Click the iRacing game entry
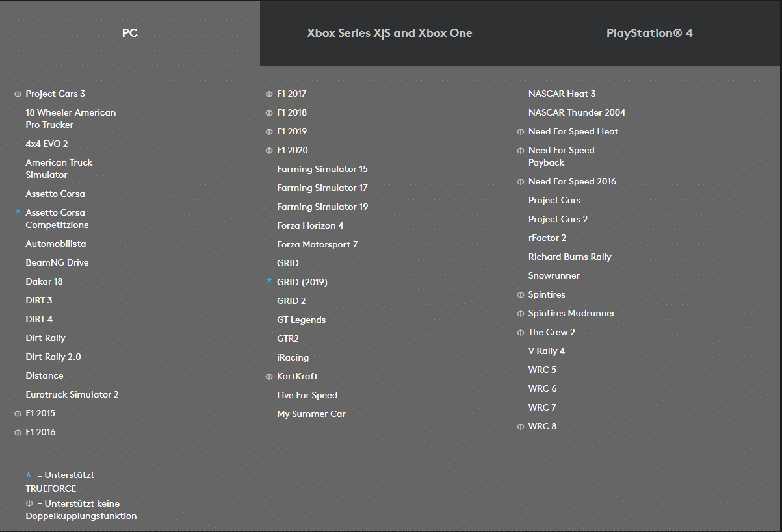 point(293,357)
